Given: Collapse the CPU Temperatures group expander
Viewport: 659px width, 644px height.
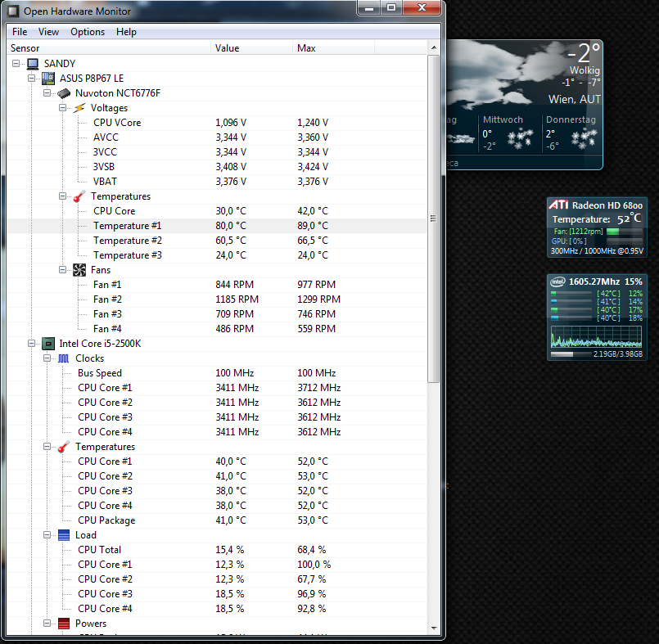Looking at the screenshot, I should (x=47, y=447).
